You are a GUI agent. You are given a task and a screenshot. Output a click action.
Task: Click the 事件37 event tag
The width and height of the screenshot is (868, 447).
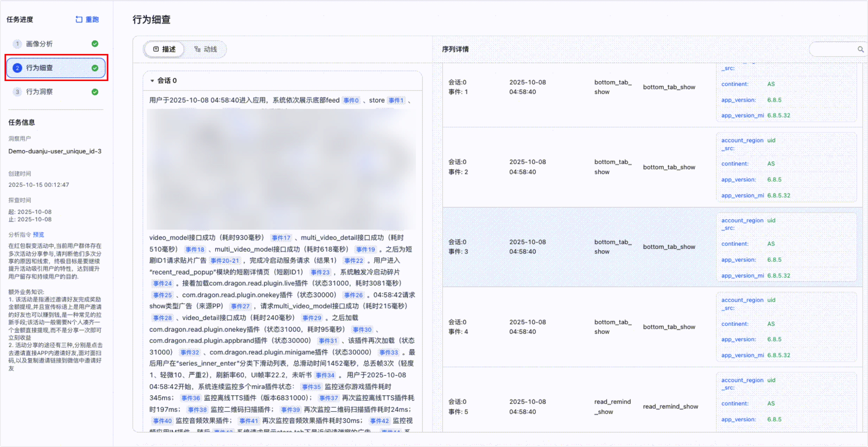click(328, 398)
